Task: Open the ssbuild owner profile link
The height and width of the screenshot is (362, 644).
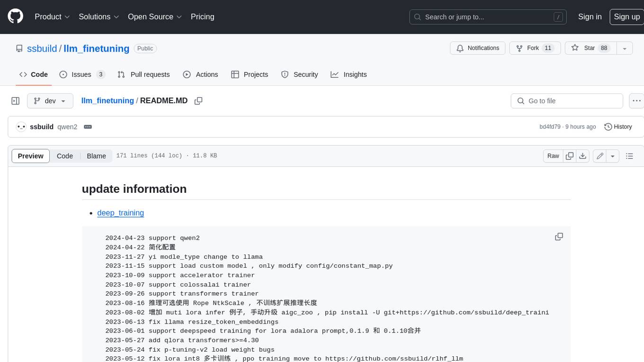Action: click(x=42, y=48)
